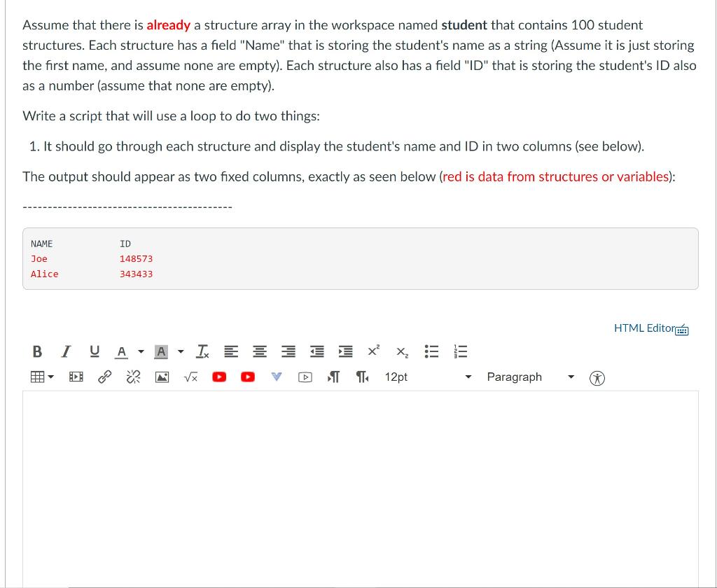Center align the text
The image size is (717, 588).
260,351
